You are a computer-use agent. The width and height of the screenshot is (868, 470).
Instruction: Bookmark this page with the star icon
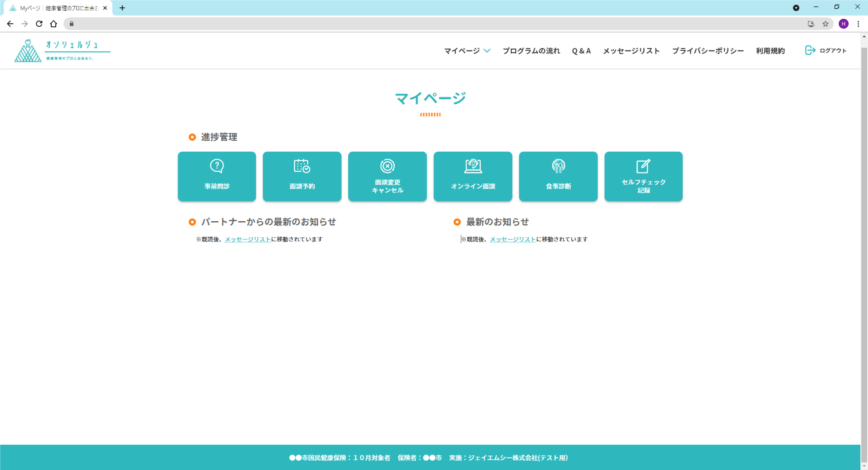click(825, 23)
